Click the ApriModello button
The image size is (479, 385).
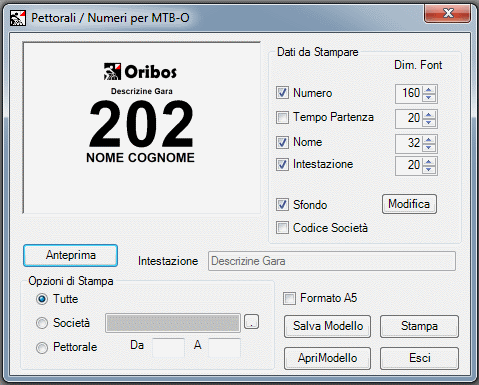(327, 358)
